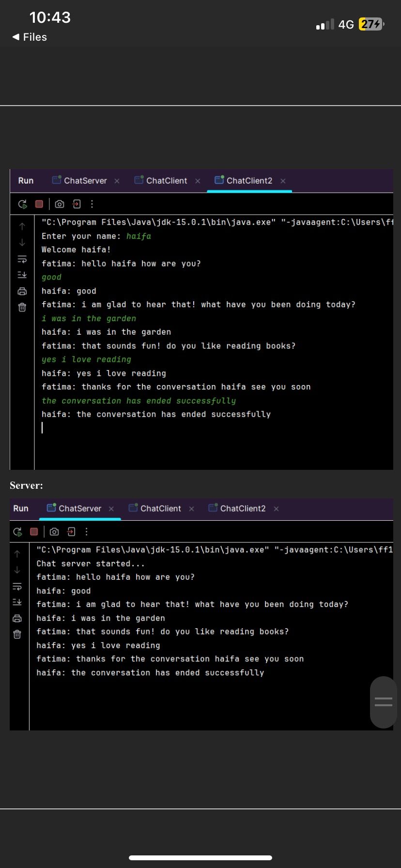Go back to Files app
401x868 pixels.
point(30,37)
